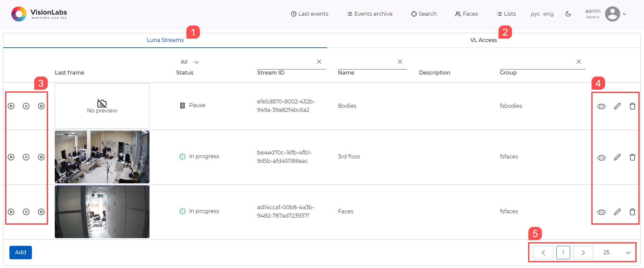The width and height of the screenshot is (644, 268).
Task: Click In progress status of 3rd floor
Action: coord(199,157)
